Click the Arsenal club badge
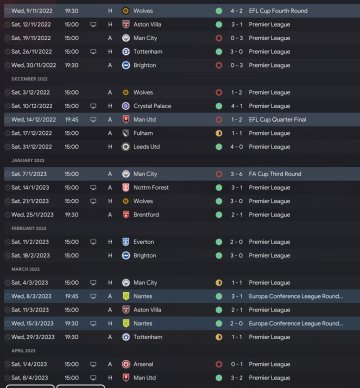The height and width of the screenshot is (388, 360). pyautogui.click(x=126, y=364)
